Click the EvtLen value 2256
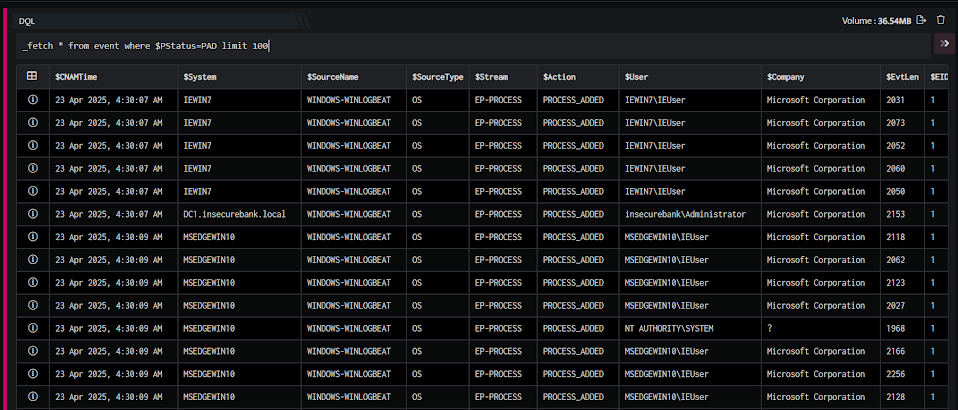958x410 pixels. 895,375
